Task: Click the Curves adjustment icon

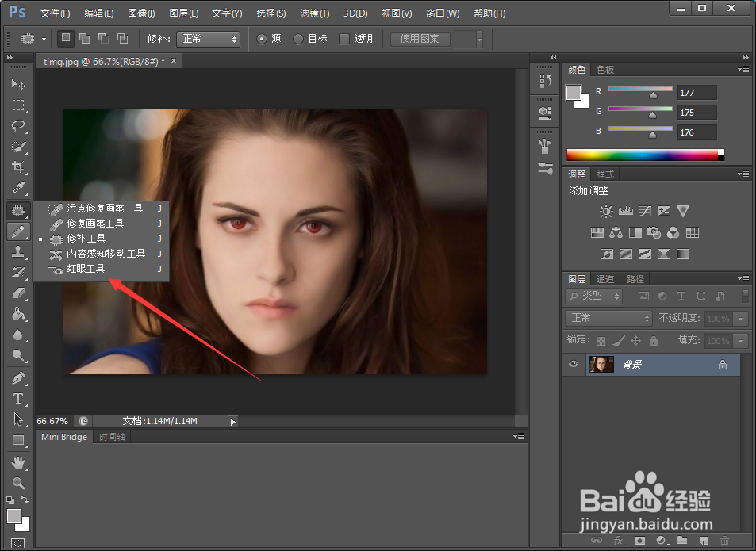Action: click(x=645, y=211)
